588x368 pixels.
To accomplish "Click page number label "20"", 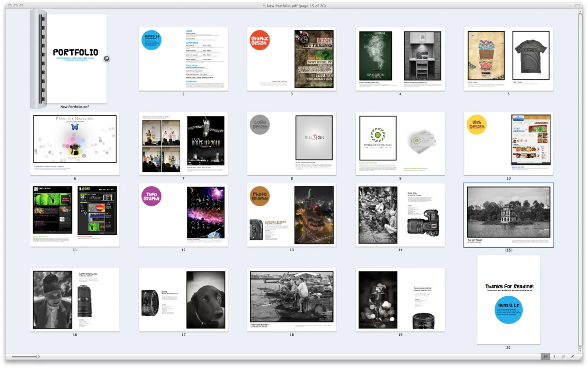I will pos(509,348).
